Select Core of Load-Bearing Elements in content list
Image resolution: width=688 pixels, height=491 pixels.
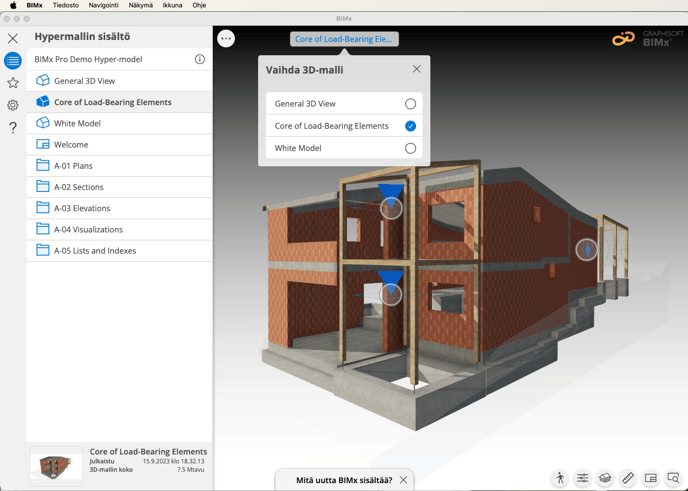pos(119,102)
